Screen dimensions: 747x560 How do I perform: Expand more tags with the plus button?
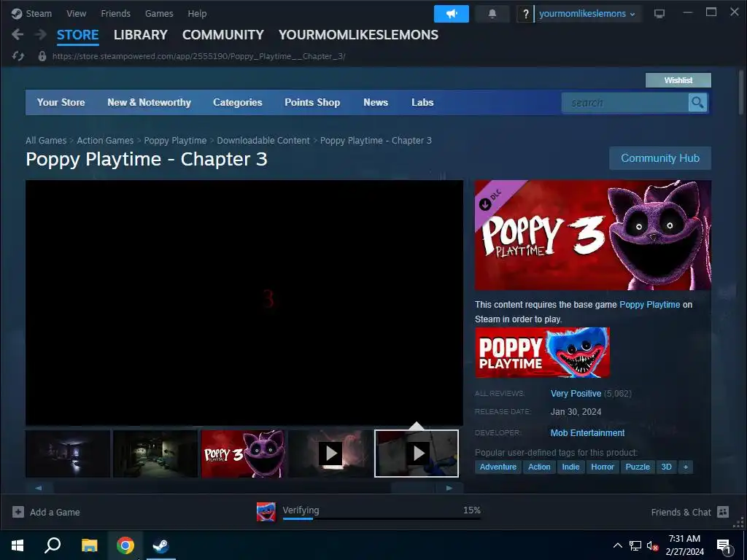[x=686, y=467]
